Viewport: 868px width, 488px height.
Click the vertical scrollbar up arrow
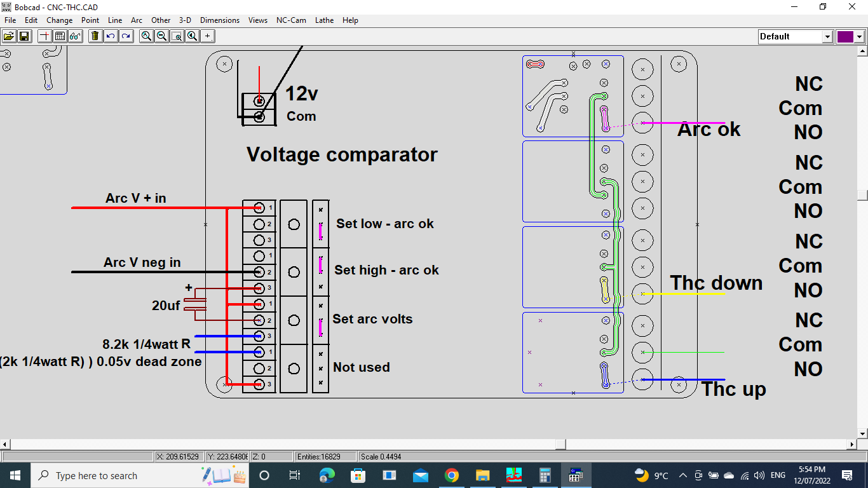point(862,50)
